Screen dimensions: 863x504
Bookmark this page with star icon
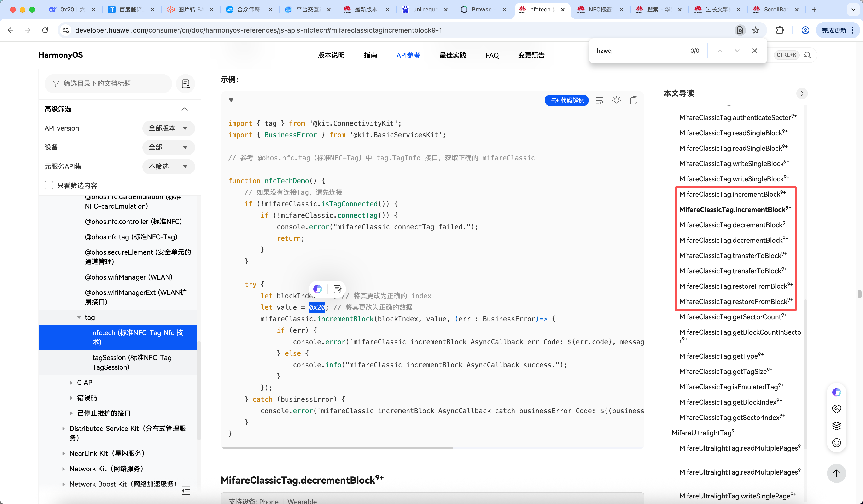click(755, 30)
